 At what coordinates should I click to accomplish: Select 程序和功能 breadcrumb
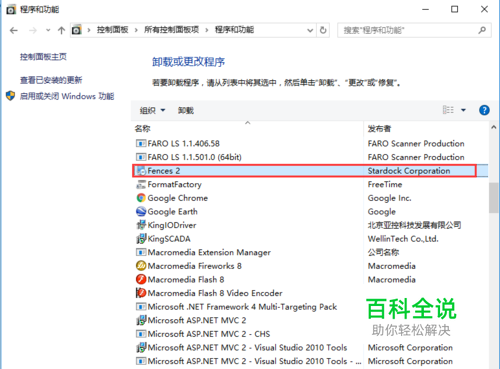point(234,30)
